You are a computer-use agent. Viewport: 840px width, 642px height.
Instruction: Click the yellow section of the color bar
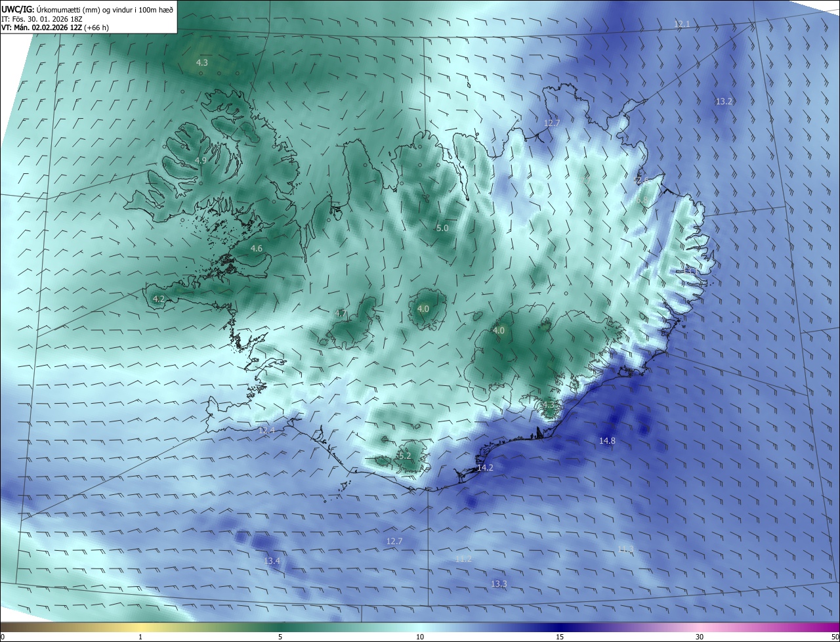coord(141,627)
